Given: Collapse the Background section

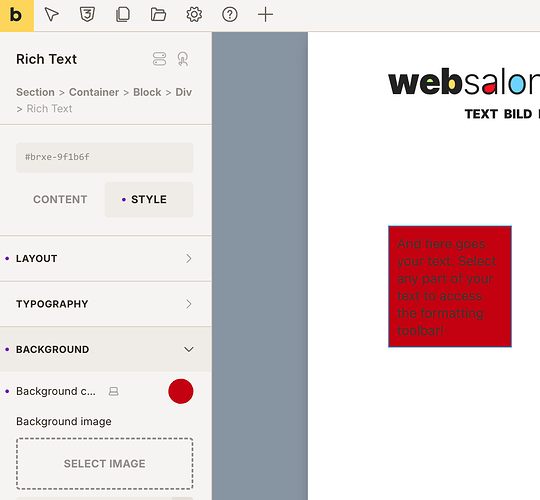Looking at the screenshot, I should pyautogui.click(x=105, y=350).
